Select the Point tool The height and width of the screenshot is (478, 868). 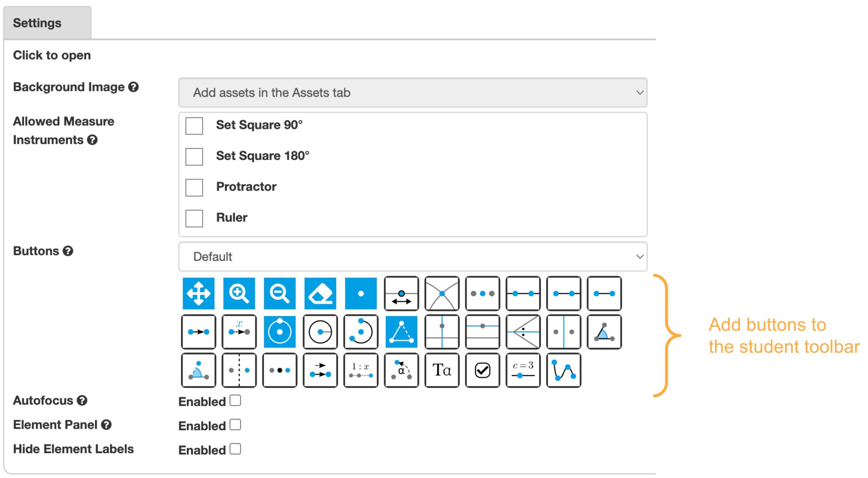(x=361, y=293)
